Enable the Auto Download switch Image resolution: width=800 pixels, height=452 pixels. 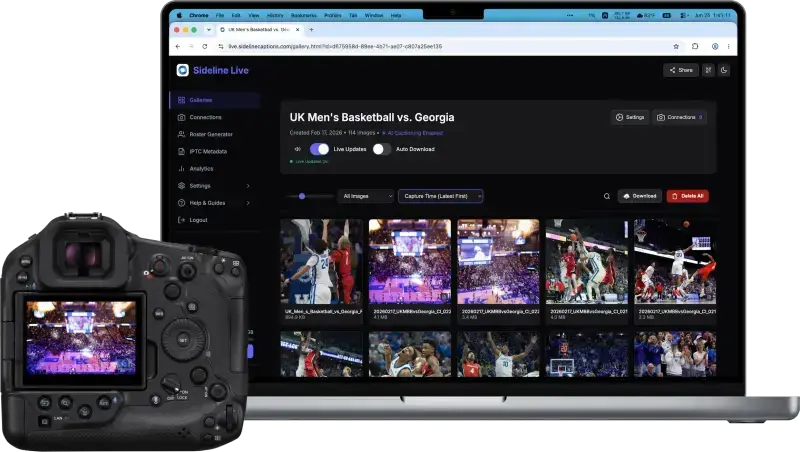pyautogui.click(x=382, y=149)
